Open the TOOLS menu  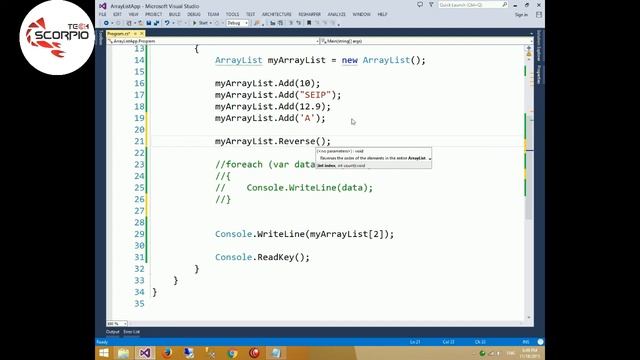tap(232, 14)
